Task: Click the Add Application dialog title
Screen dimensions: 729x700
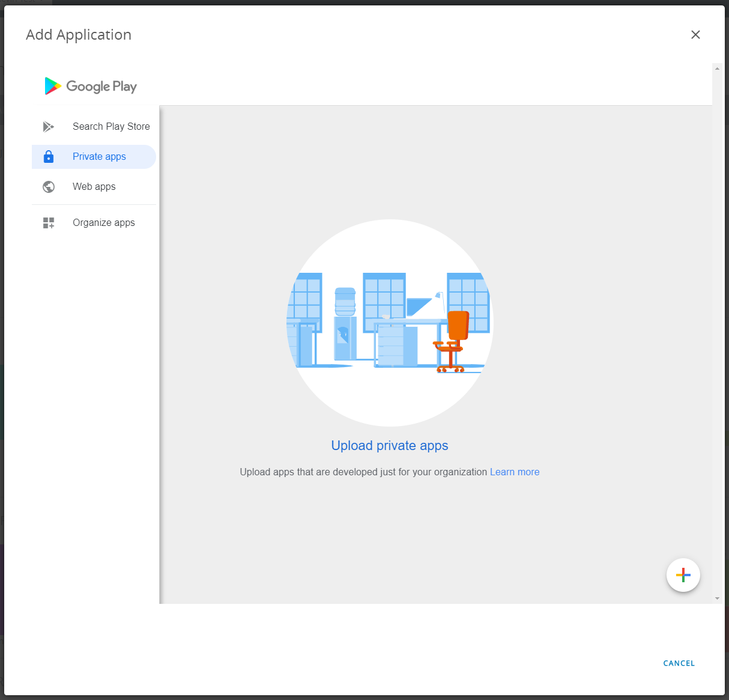Action: (x=79, y=35)
